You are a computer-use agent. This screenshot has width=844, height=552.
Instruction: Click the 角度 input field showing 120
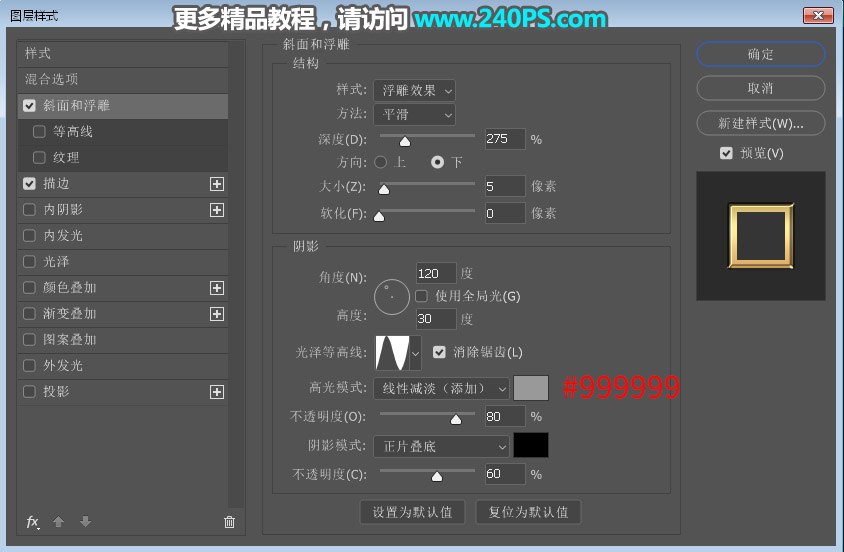[x=437, y=273]
